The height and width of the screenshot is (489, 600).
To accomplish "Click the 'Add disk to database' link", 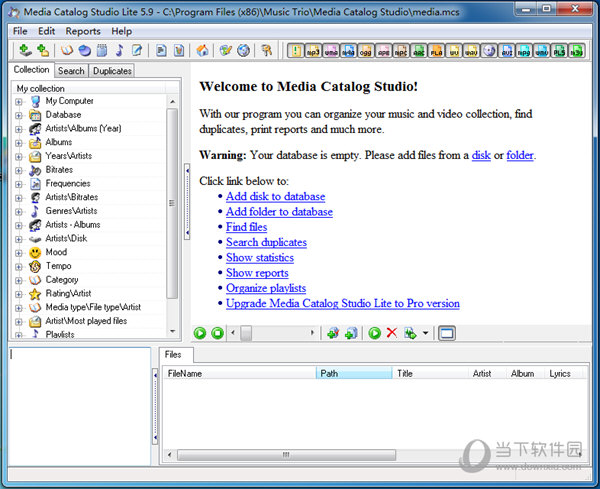I will tap(276, 196).
